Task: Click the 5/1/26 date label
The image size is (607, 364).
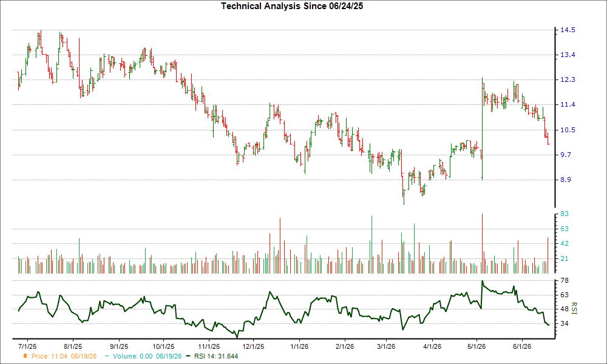Action: click(x=476, y=346)
